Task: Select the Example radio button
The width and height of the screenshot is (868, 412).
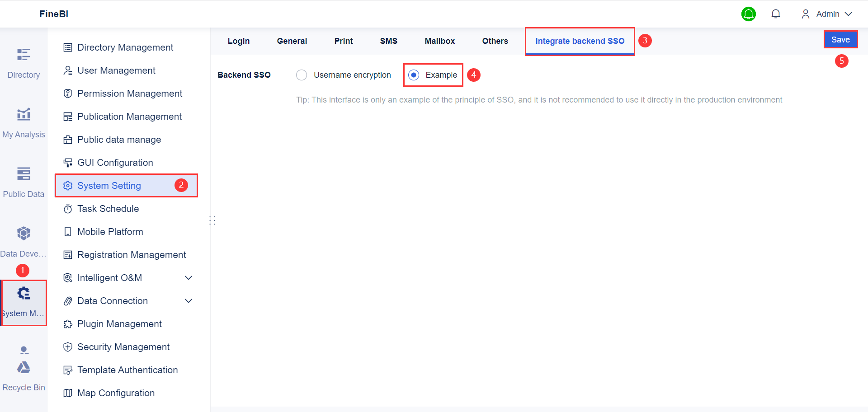Action: (x=413, y=75)
